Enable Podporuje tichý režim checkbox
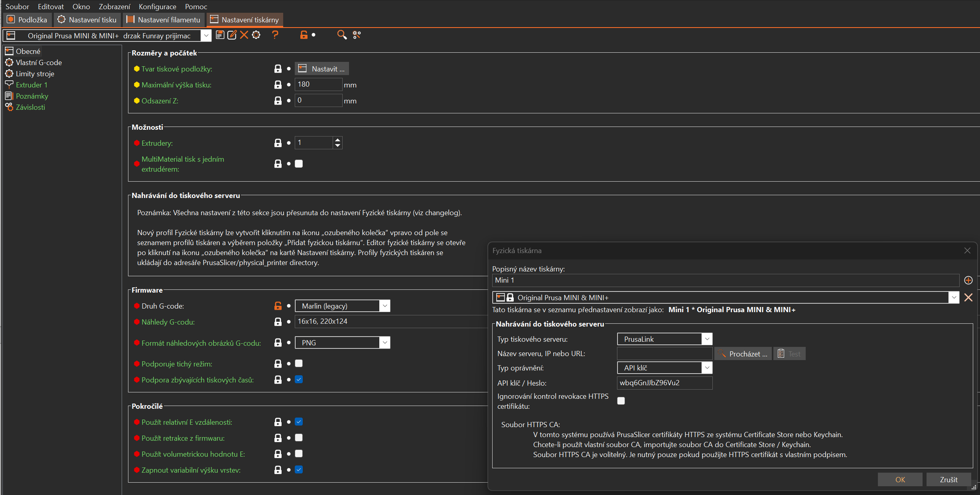 click(299, 363)
